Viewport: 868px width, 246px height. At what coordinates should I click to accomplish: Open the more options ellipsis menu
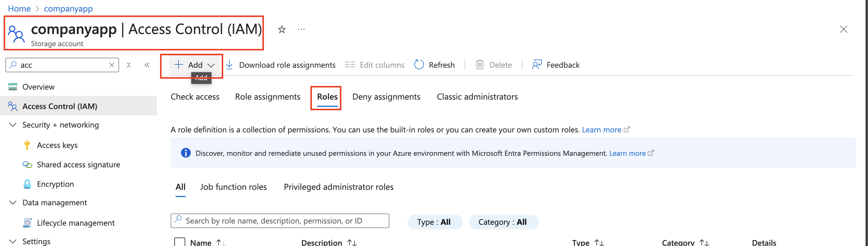point(301,29)
